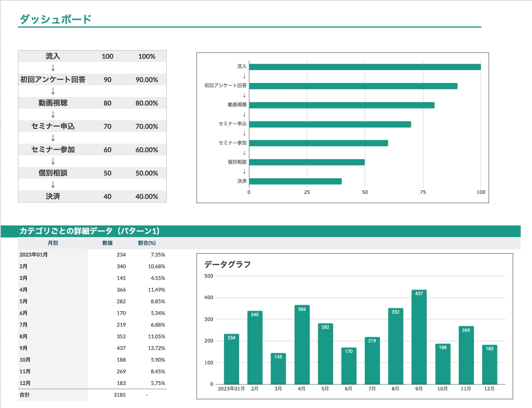Viewport: 532px width, 408px height.
Task: Click the 流入 bar in the horizontal chart
Action: [x=365, y=67]
